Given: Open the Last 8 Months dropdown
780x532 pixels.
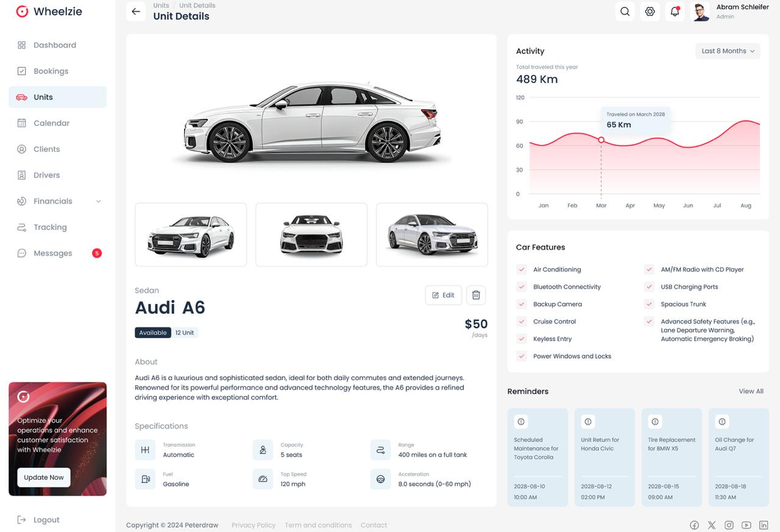Looking at the screenshot, I should pyautogui.click(x=728, y=51).
